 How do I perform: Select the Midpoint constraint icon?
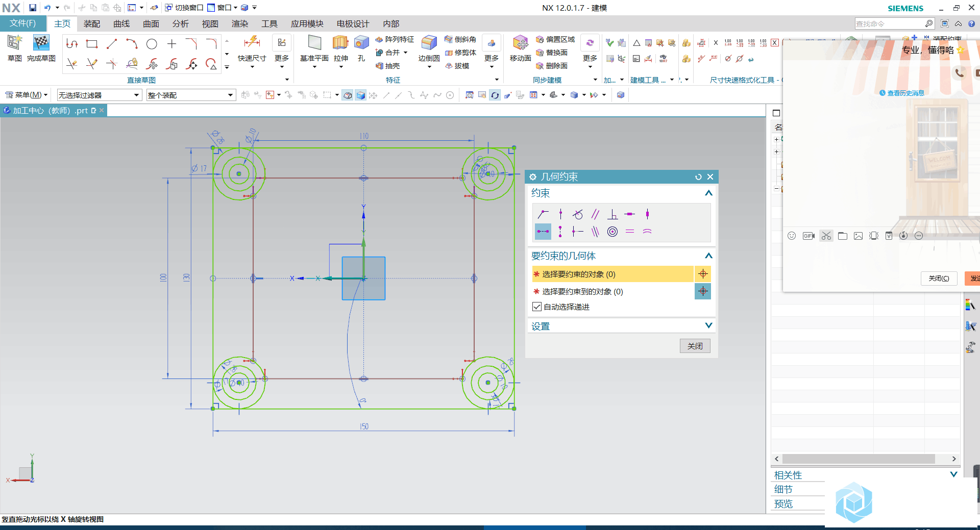tap(578, 232)
